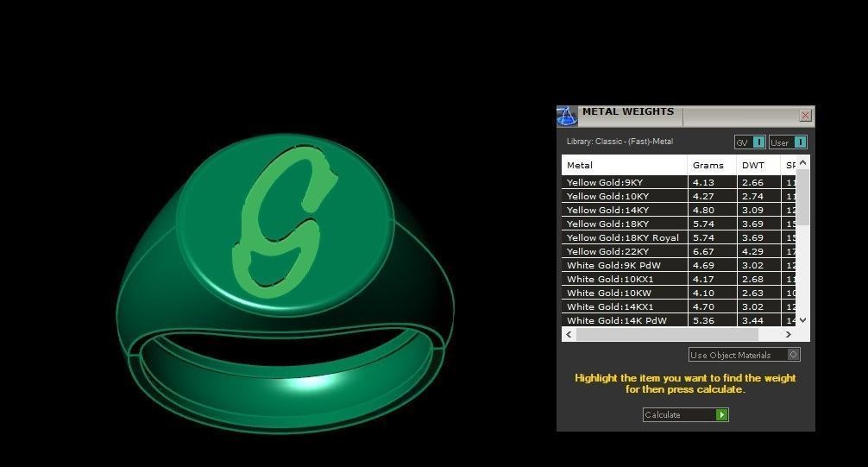Select the White Gold:10KW row
The height and width of the screenshot is (467, 868).
point(679,293)
